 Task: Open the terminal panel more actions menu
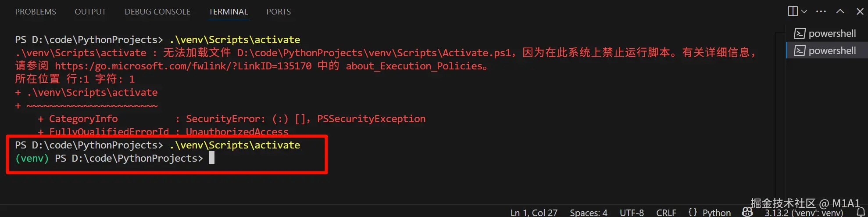[821, 11]
